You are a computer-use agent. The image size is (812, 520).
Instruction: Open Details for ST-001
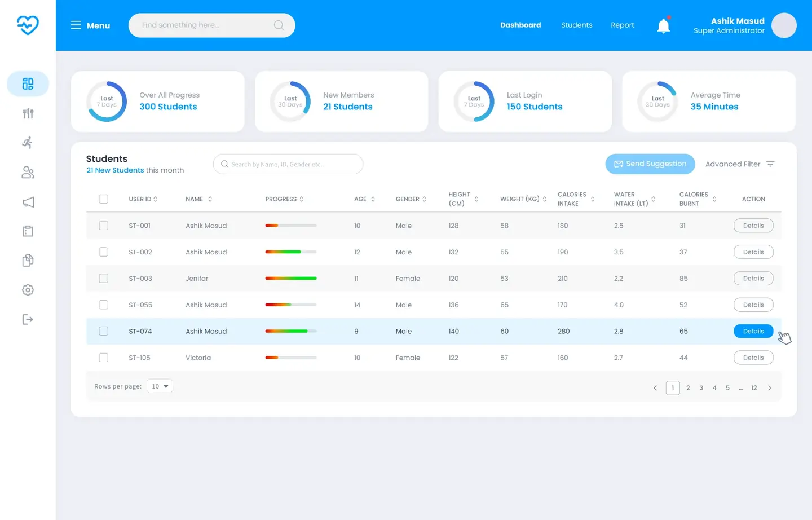pos(753,226)
